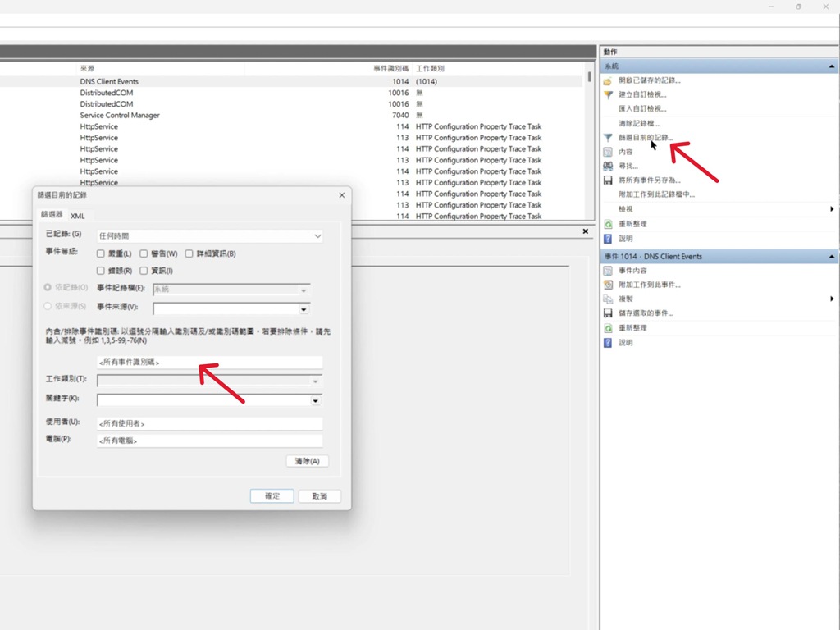Sort by the 工作類別 column header
The image size is (840, 630).
tap(430, 69)
